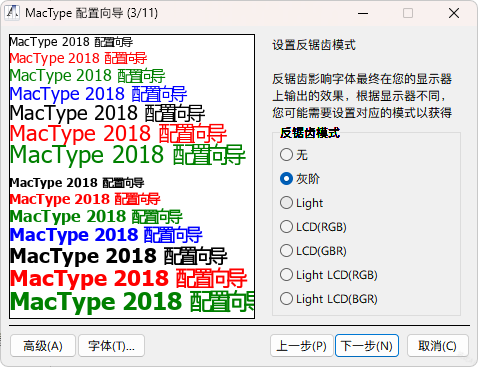Image resolution: width=478 pixels, height=367 pixels.
Task: Go back with the 上一步(P) button
Action: tap(302, 346)
